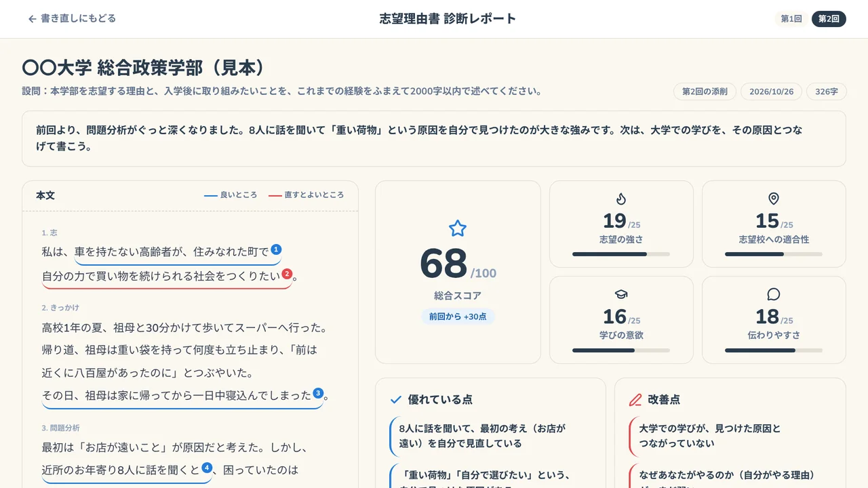
Task: Click the 2026/10/26 date badge
Action: coord(771,91)
